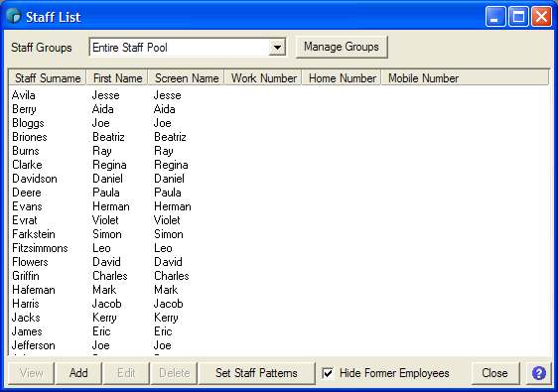Screen dimensions: 558x392
Task: Toggle Hide Former Employees checkbox
Action: 328,373
